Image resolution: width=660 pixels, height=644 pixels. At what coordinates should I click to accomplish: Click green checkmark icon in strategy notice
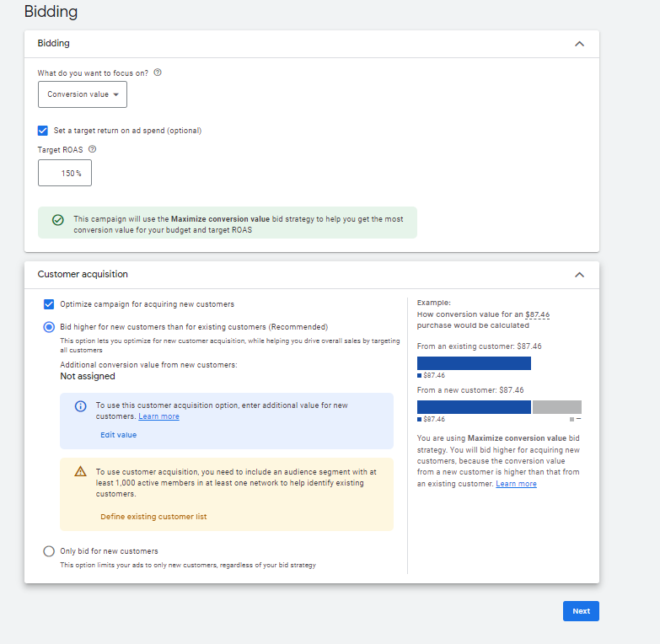[57, 220]
